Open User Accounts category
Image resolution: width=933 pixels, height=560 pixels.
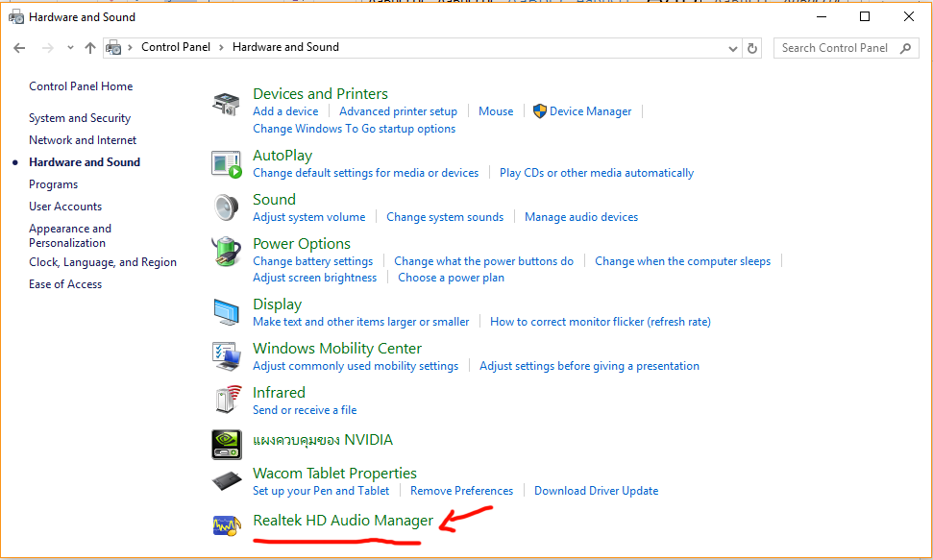[x=65, y=207]
